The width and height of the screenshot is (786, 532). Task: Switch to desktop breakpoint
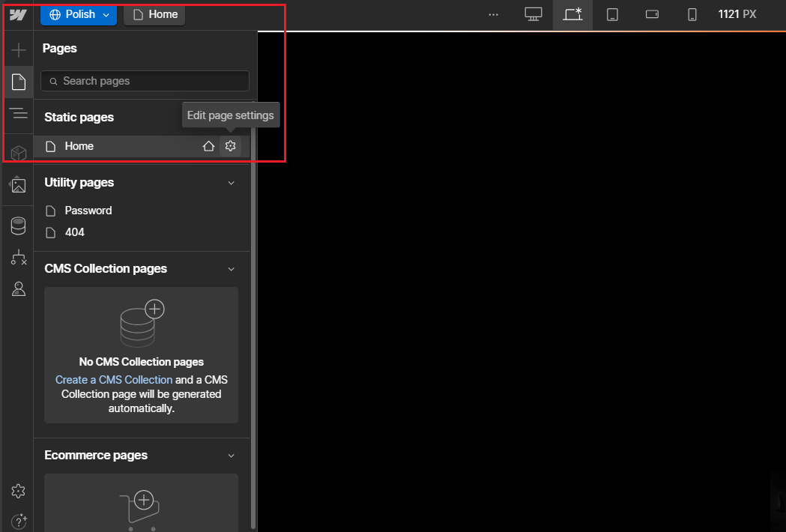click(533, 14)
